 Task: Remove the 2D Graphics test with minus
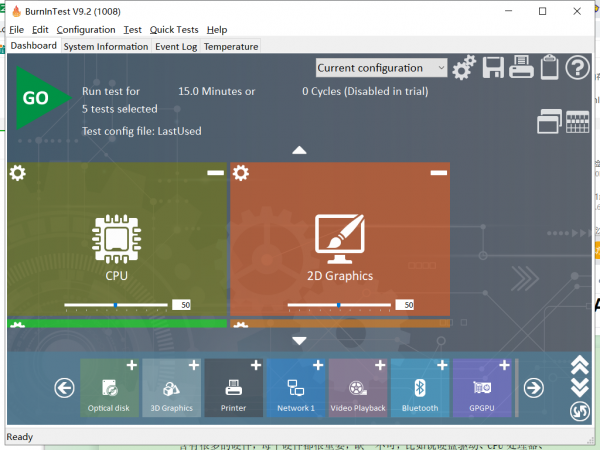tap(439, 173)
